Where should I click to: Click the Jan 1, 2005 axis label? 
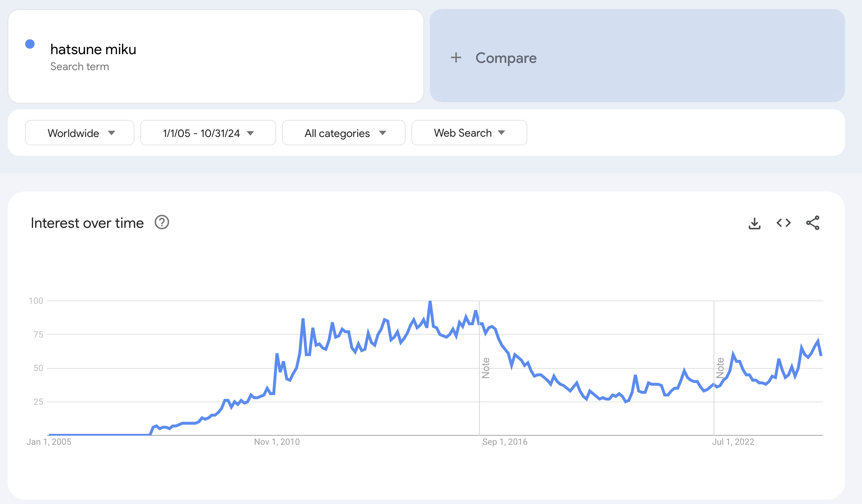pos(49,442)
